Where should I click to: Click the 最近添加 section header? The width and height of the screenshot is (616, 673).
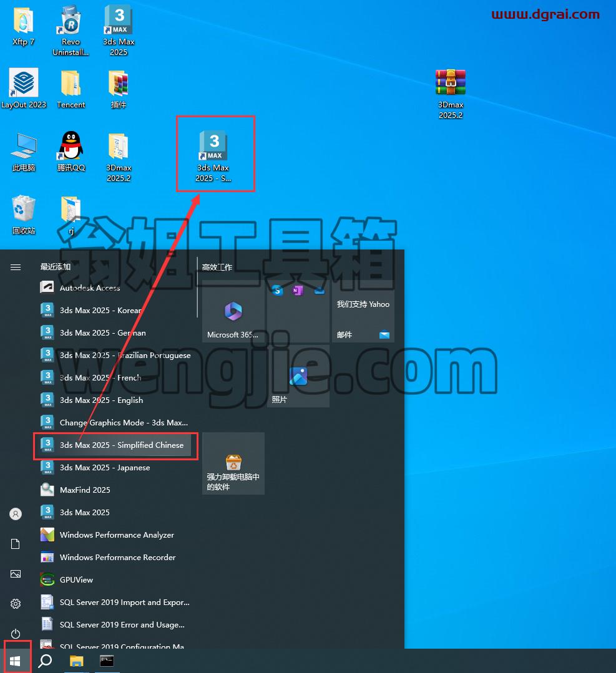click(56, 267)
